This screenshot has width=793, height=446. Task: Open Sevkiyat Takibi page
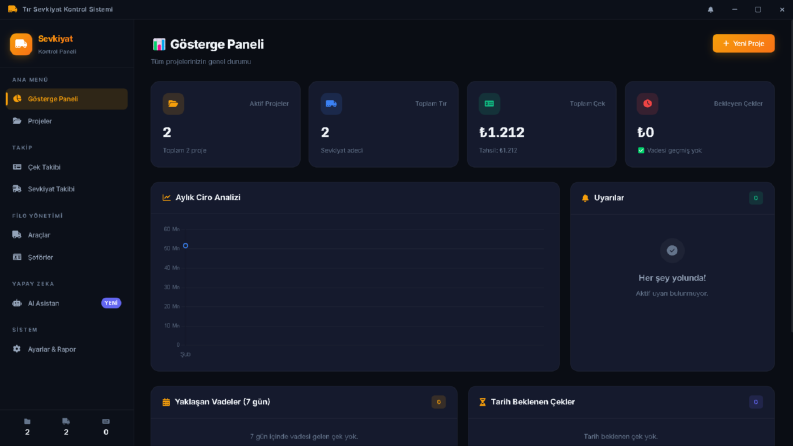coord(67,189)
